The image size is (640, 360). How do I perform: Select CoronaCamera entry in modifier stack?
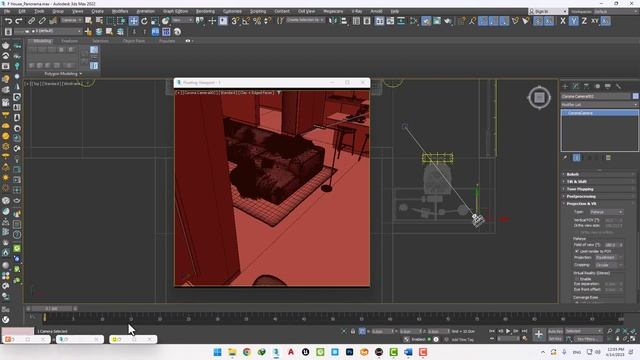coord(599,113)
